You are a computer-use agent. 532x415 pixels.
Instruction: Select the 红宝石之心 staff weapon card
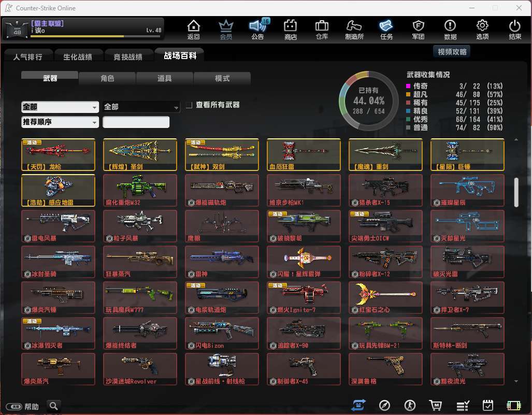[385, 297]
